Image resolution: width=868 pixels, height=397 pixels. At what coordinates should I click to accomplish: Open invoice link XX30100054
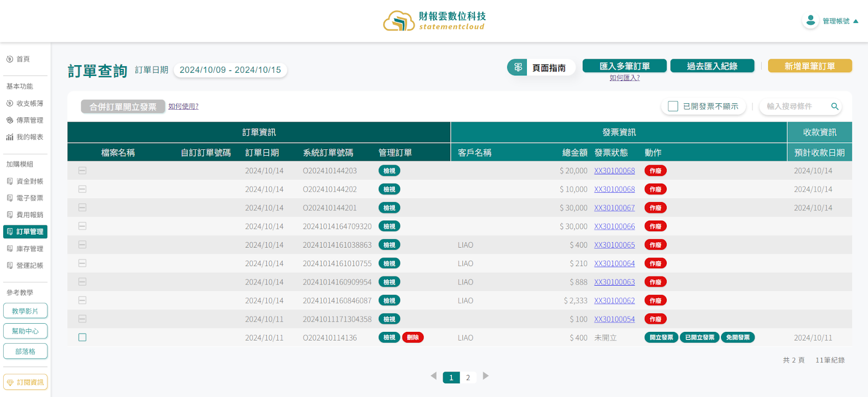(614, 319)
